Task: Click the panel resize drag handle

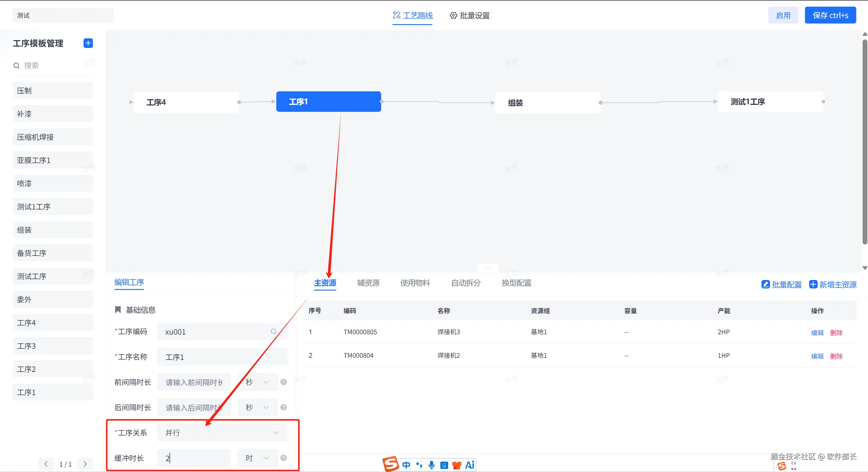Action: [x=488, y=269]
